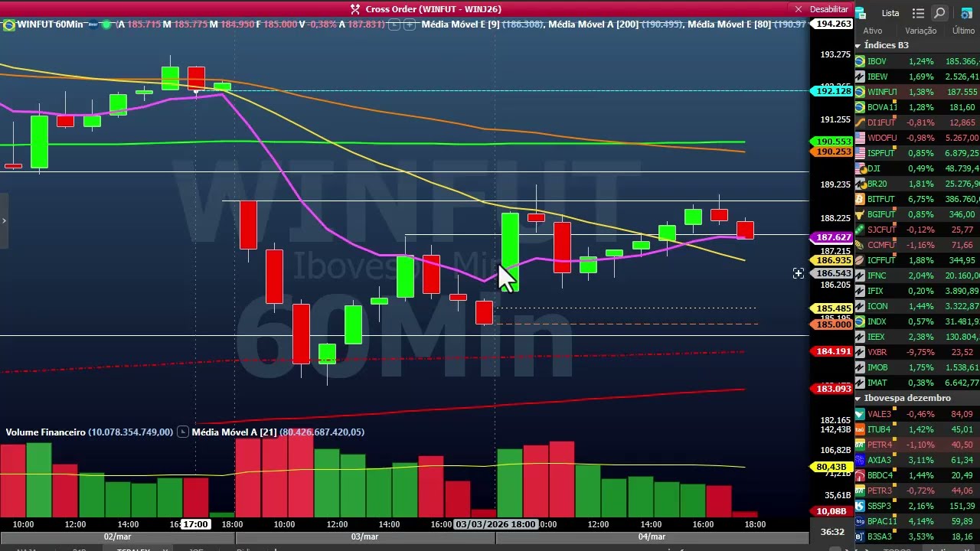Select the SBSP3 row
The height and width of the screenshot is (551, 980).
pos(917,506)
